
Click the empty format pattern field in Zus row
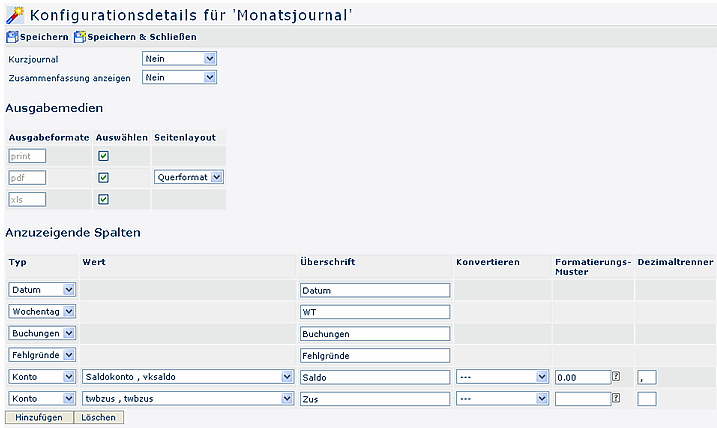pos(583,399)
